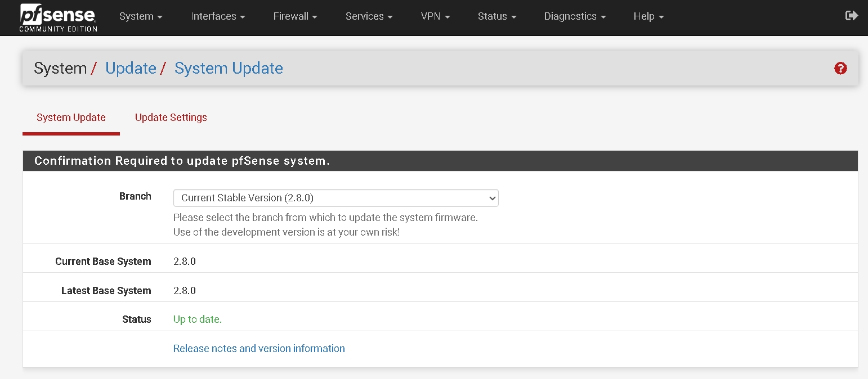Expand the Services menu
Viewport: 868px width, 379px height.
click(x=369, y=16)
